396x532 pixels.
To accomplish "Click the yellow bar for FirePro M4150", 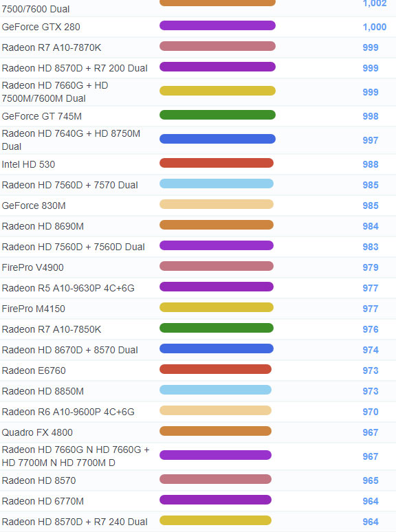I will [x=217, y=307].
